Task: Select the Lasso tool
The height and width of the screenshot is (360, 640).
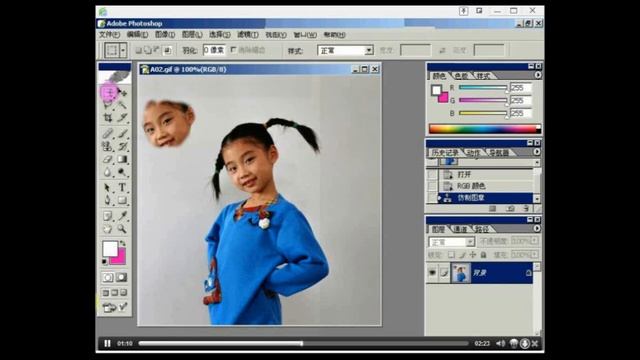Action: click(108, 105)
